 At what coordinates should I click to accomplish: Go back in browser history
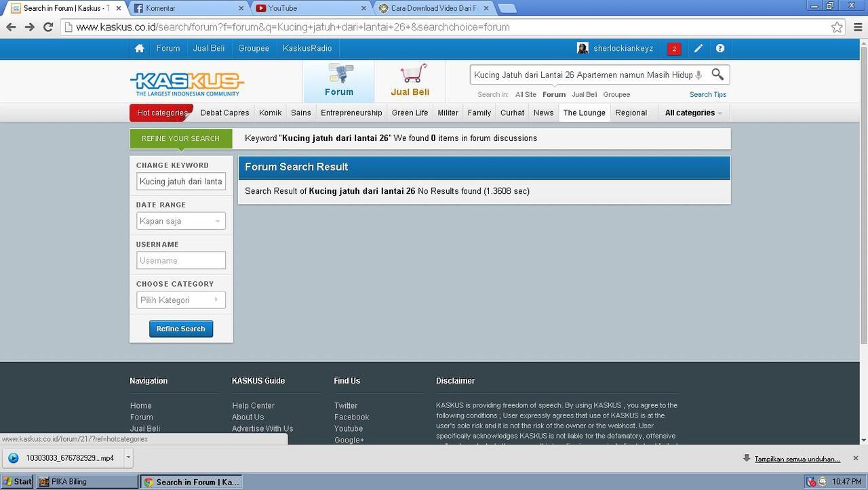[x=11, y=27]
